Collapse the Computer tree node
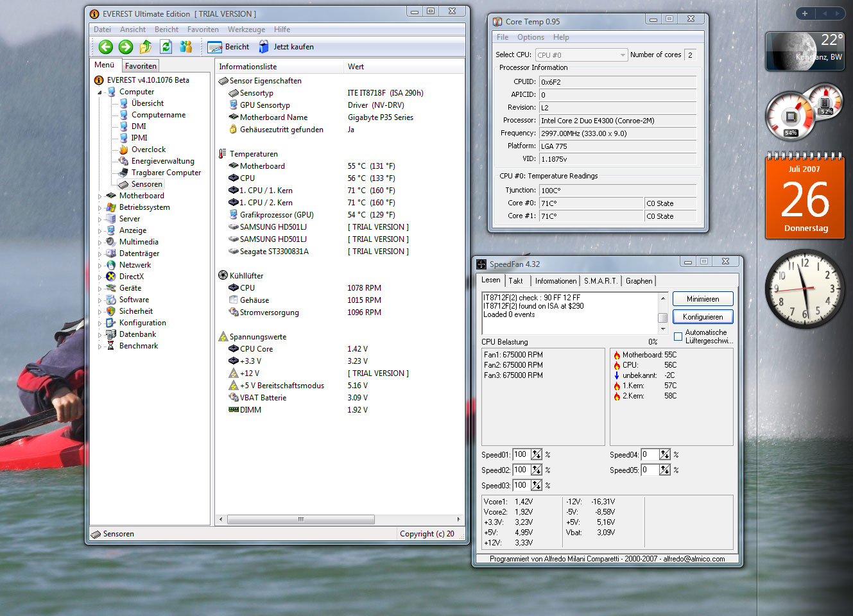This screenshot has width=853, height=616. (99, 92)
